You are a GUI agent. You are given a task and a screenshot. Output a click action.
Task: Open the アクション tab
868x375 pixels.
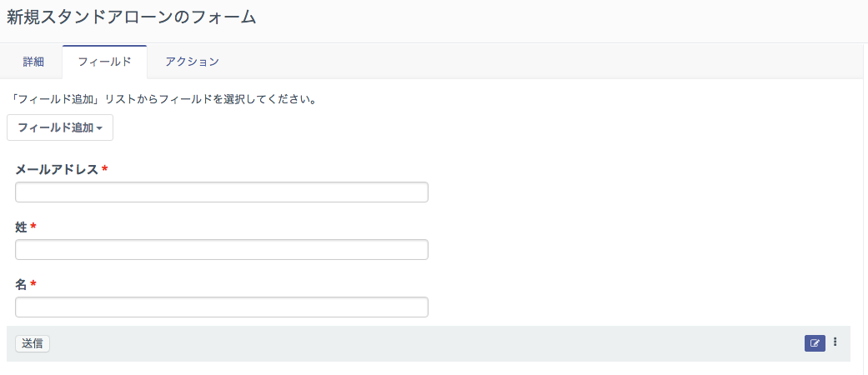(x=192, y=62)
